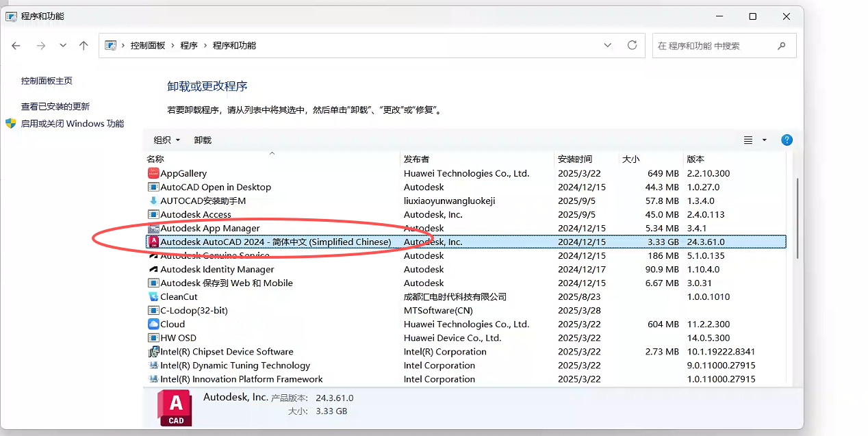This screenshot has width=868, height=436.
Task: Click the Autodesk Identity Manager icon
Action: coord(153,269)
